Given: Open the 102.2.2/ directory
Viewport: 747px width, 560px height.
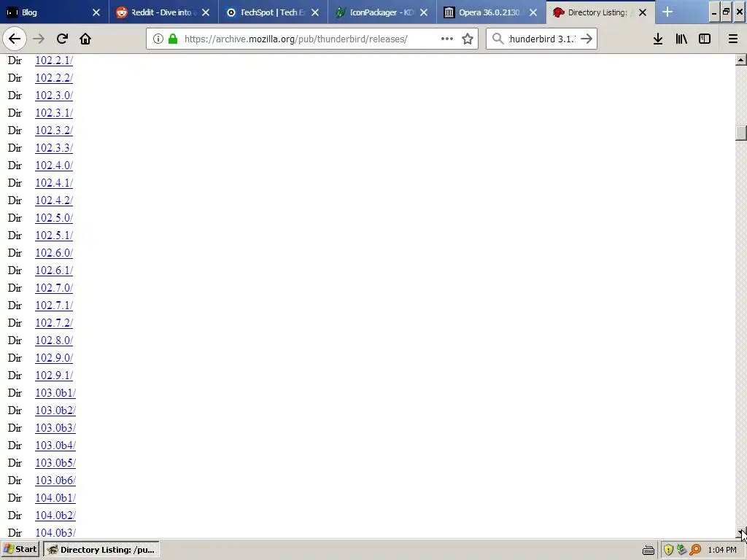Looking at the screenshot, I should point(54,78).
